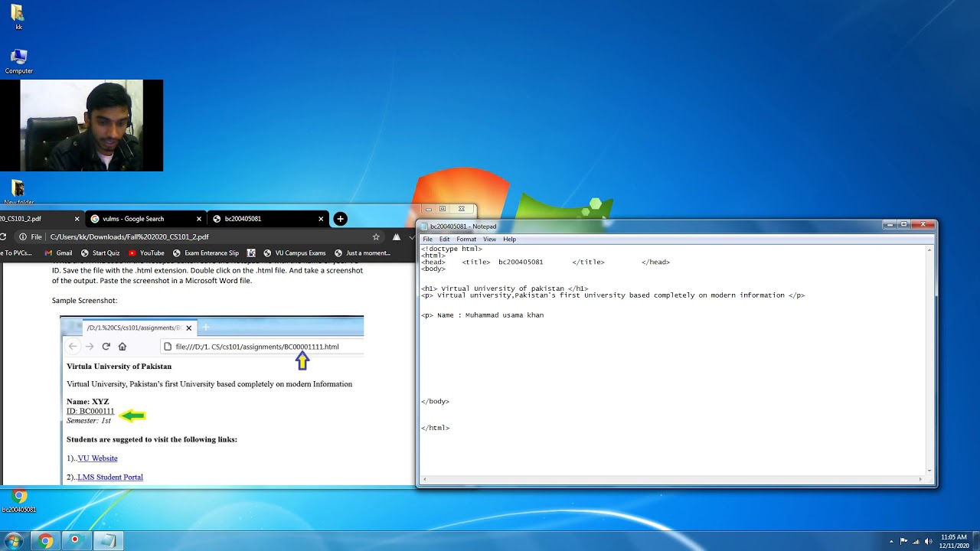Open the Gmail bookmark

[58, 253]
